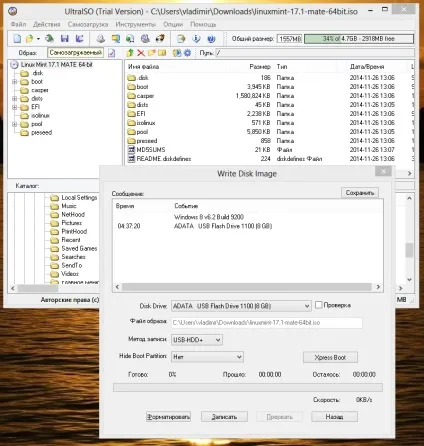Expand the pool folder in image tree
Screen dimensions: 424x446
click(14, 124)
